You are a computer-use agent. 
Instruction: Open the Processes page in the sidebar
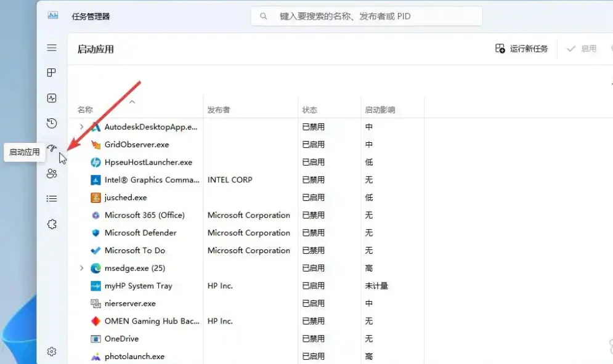52,73
